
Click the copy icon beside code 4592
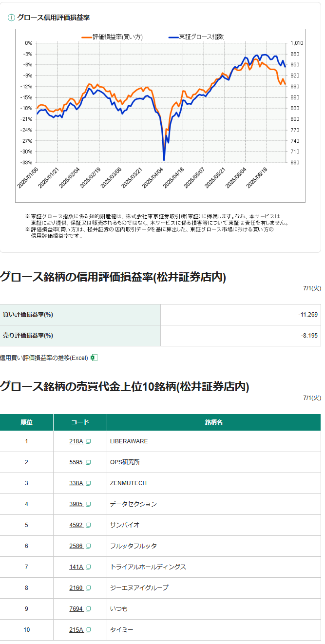click(88, 525)
